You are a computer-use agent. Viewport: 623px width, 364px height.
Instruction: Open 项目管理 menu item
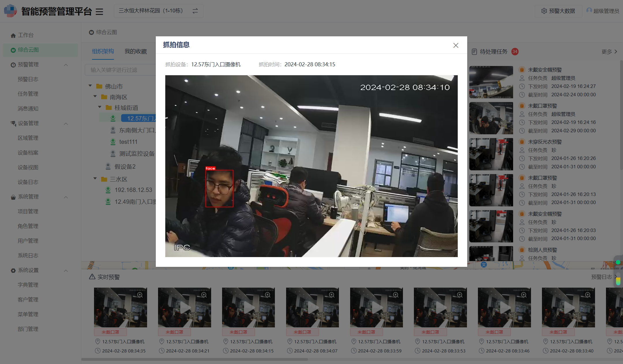pyautogui.click(x=28, y=212)
